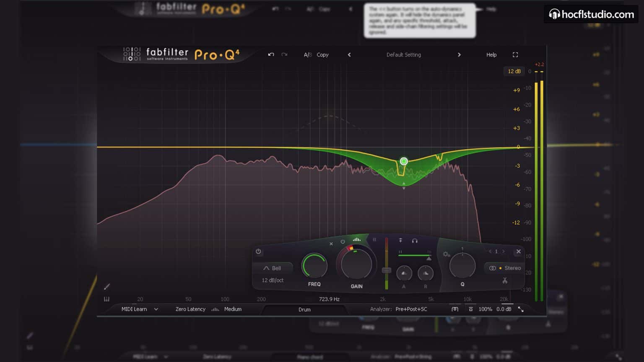
Task: Open the MIDI keyboard icon bottom left
Action: (x=106, y=299)
